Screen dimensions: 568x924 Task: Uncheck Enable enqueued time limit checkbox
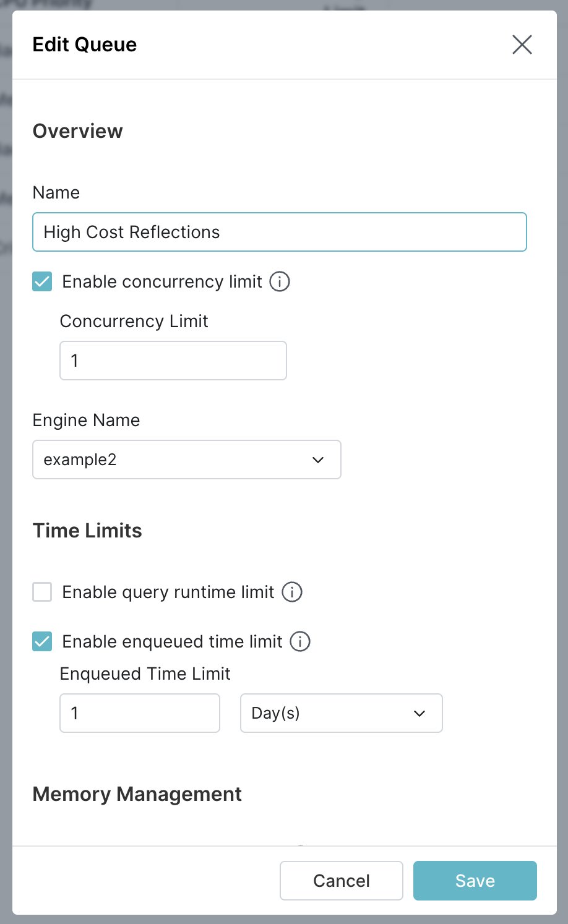[x=42, y=641]
